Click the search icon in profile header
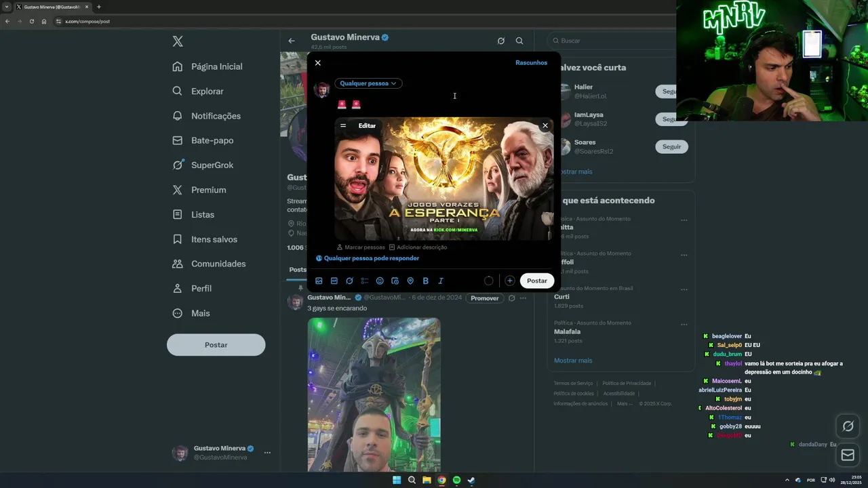The width and height of the screenshot is (868, 488). (519, 41)
